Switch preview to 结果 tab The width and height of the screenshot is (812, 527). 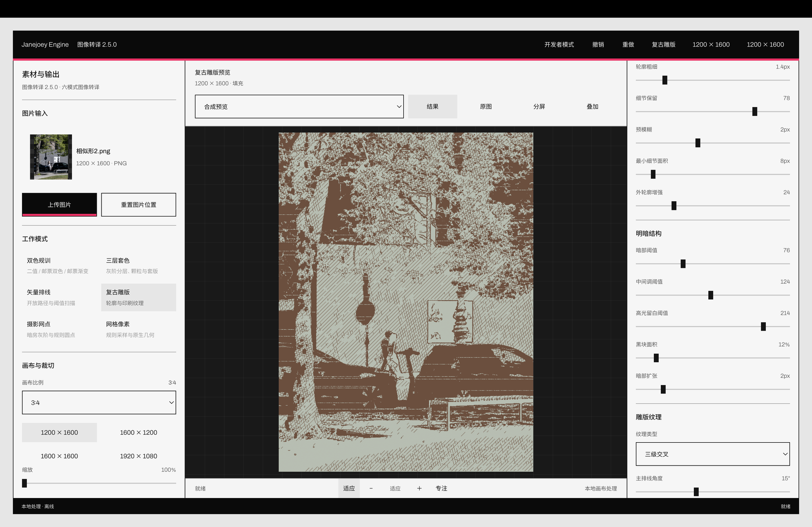[x=432, y=106]
